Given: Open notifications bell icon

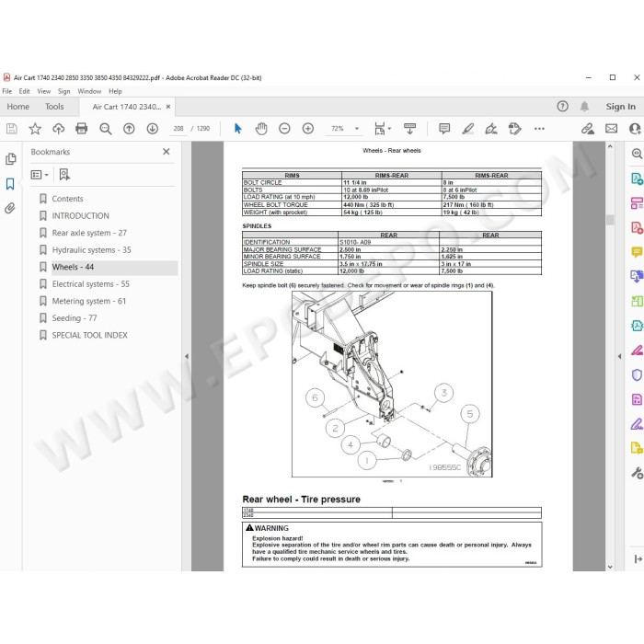Looking at the screenshot, I should point(584,107).
